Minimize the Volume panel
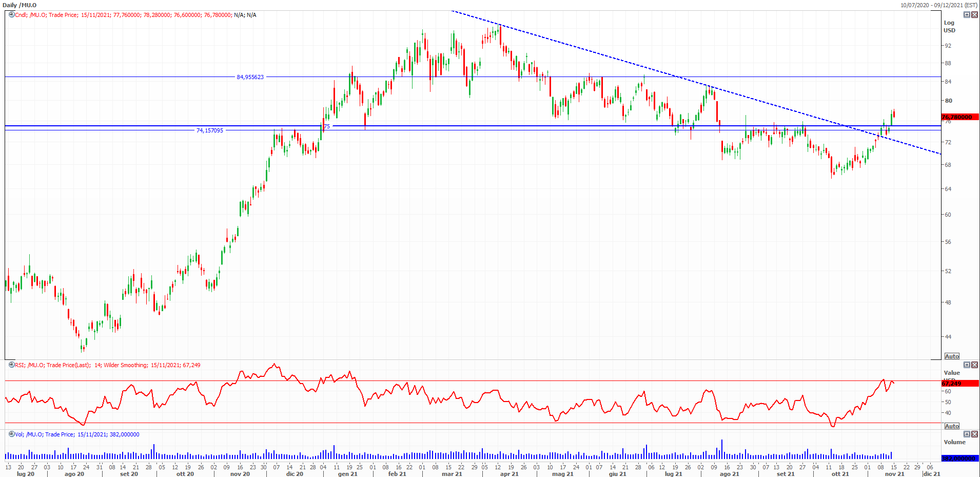The height and width of the screenshot is (477, 980). [x=967, y=434]
